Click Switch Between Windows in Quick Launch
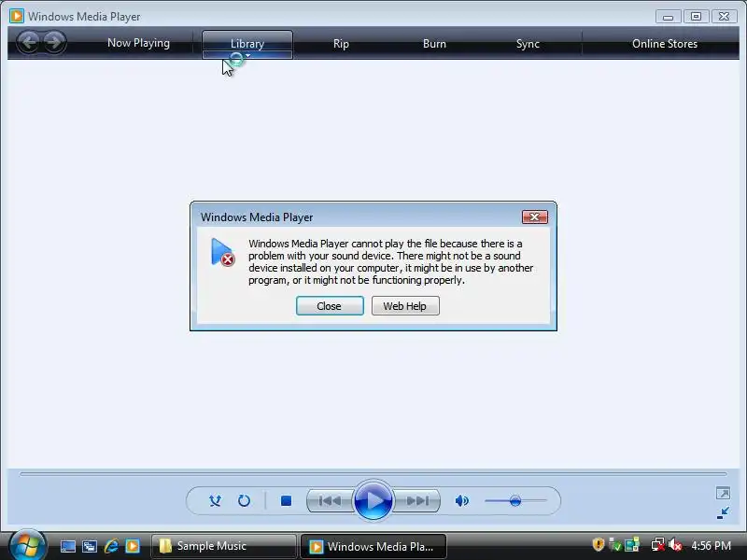The width and height of the screenshot is (747, 560). pyautogui.click(x=89, y=546)
